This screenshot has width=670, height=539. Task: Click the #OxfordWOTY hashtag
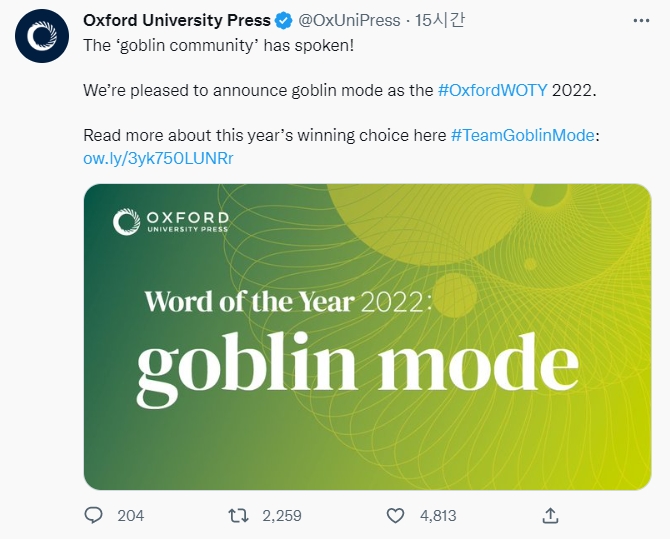[x=490, y=90]
